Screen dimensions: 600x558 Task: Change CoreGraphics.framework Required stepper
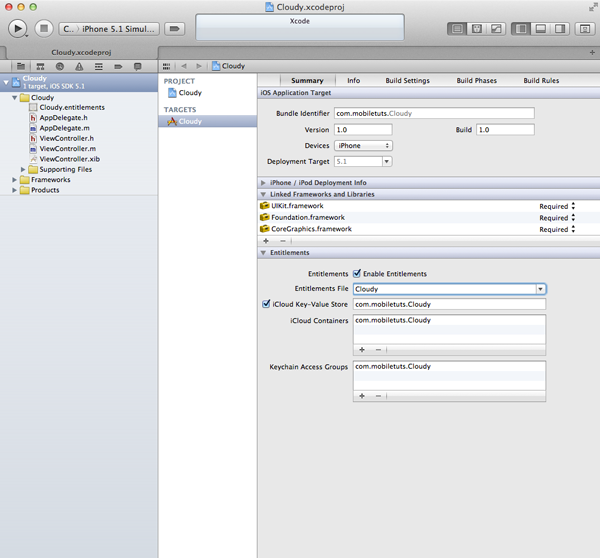pos(573,229)
